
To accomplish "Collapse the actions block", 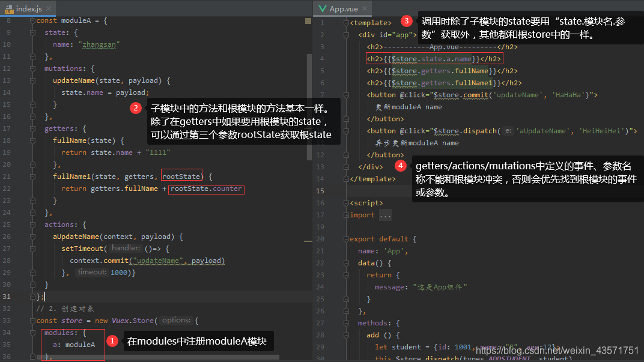I will click(32, 225).
